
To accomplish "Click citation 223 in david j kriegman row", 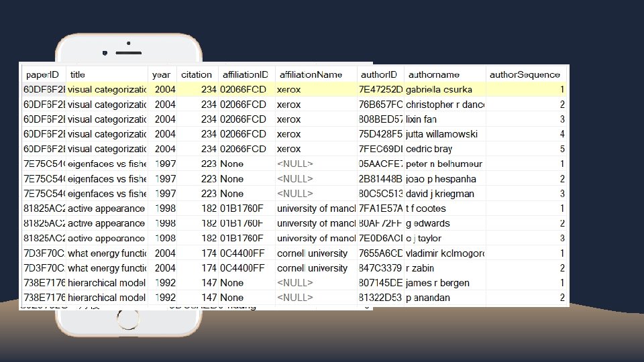I will pos(197,194).
